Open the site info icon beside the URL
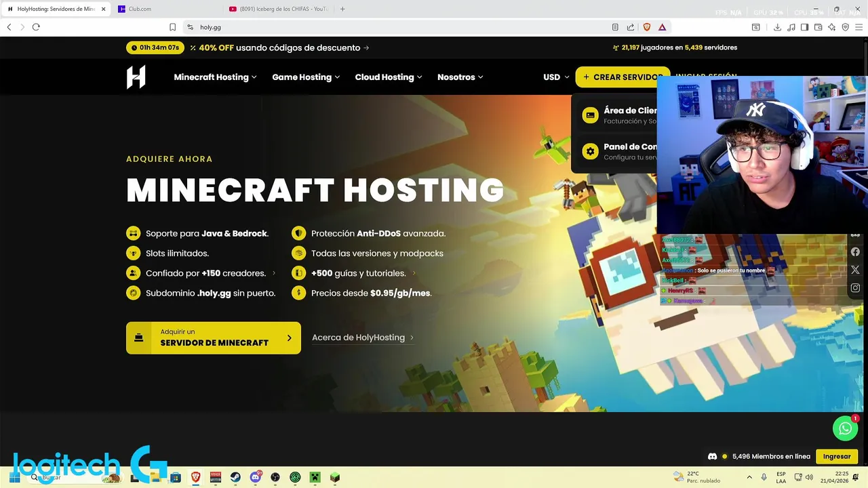 tap(191, 27)
